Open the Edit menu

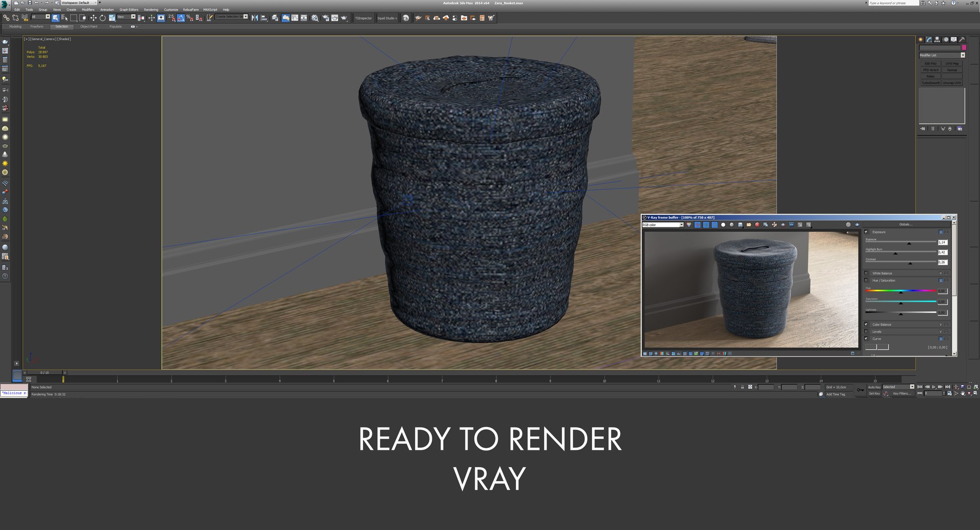pyautogui.click(x=17, y=10)
